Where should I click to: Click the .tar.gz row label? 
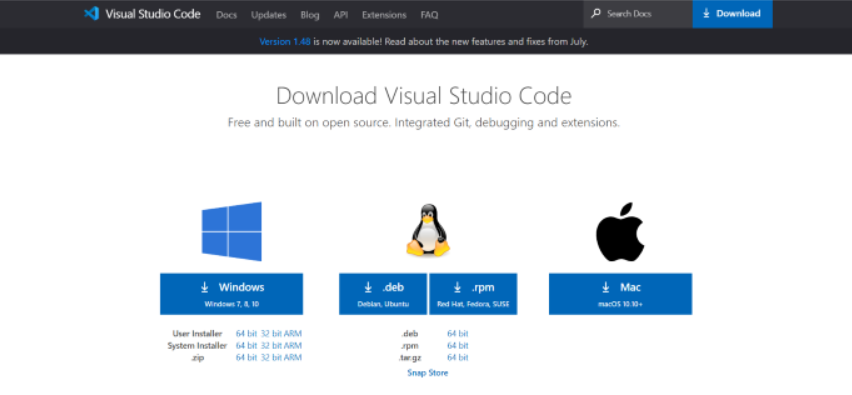(x=411, y=357)
